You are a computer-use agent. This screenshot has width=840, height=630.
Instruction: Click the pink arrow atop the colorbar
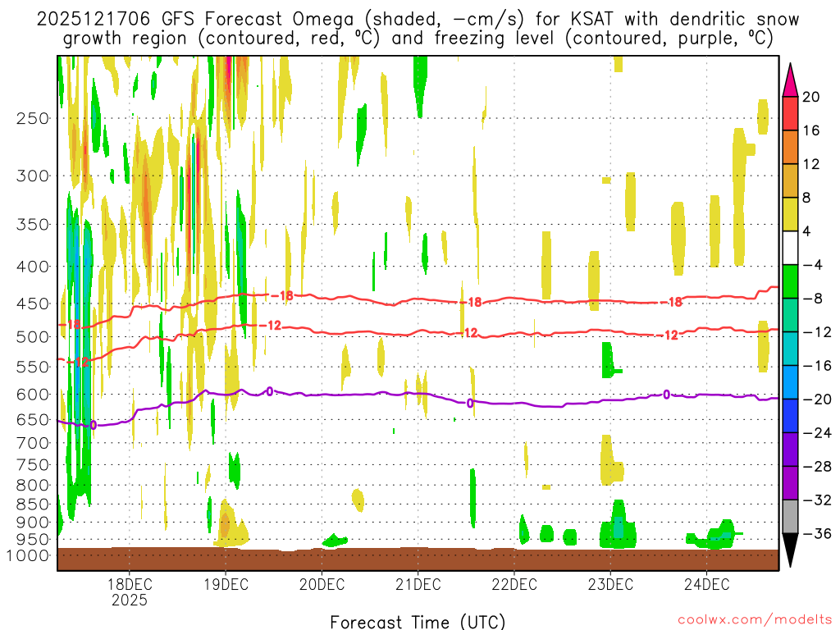791,80
